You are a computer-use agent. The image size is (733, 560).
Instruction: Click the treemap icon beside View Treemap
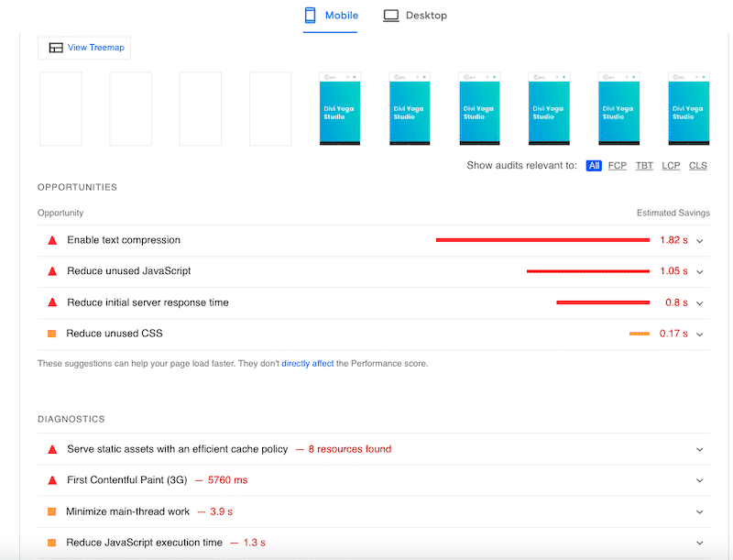pos(54,47)
